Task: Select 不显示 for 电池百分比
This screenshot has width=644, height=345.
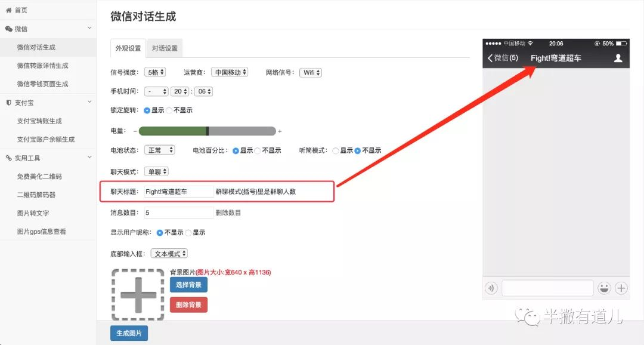Action: (258, 151)
